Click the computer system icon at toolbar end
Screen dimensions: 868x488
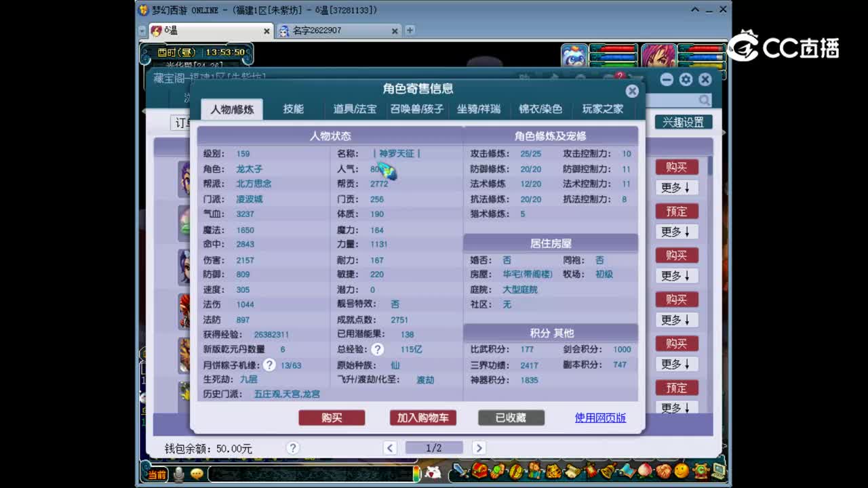click(719, 470)
